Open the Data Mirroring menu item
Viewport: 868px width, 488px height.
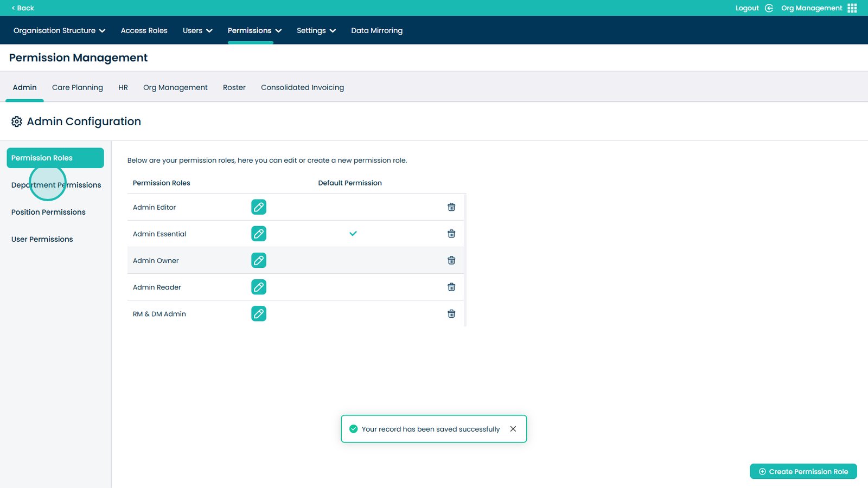[x=376, y=30]
